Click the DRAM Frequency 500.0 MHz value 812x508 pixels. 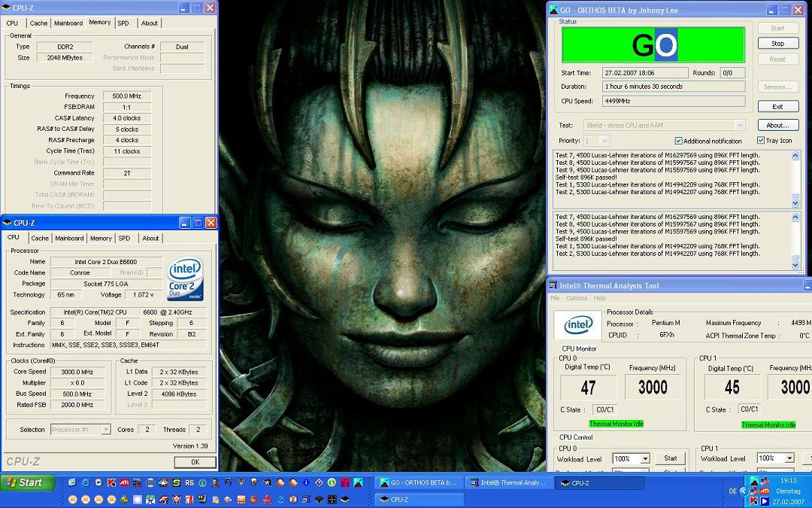point(127,96)
